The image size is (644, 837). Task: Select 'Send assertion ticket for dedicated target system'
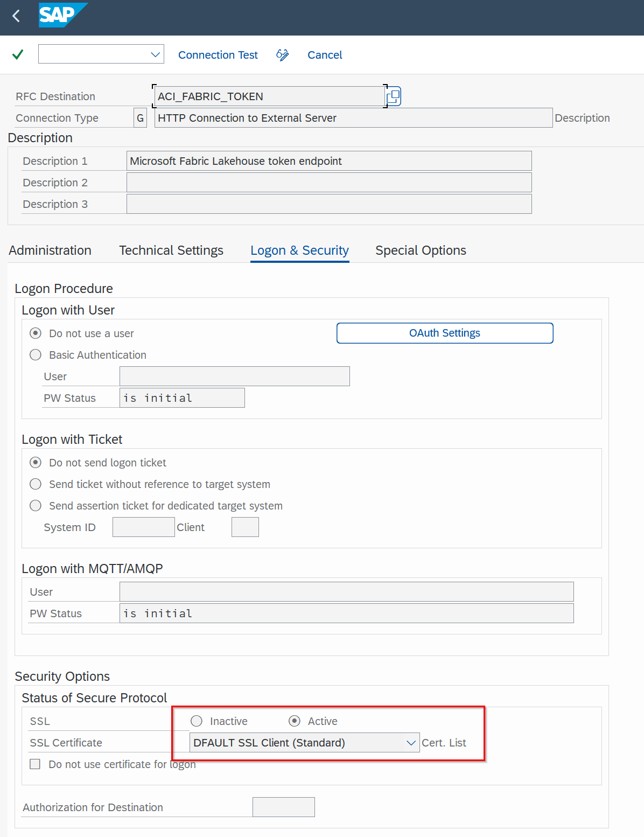(36, 506)
